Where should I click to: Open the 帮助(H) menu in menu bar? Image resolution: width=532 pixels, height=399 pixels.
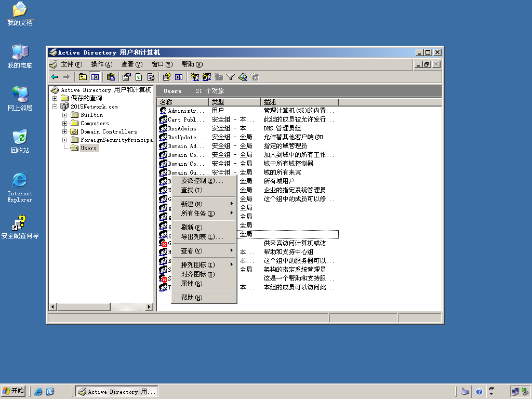tap(192, 64)
